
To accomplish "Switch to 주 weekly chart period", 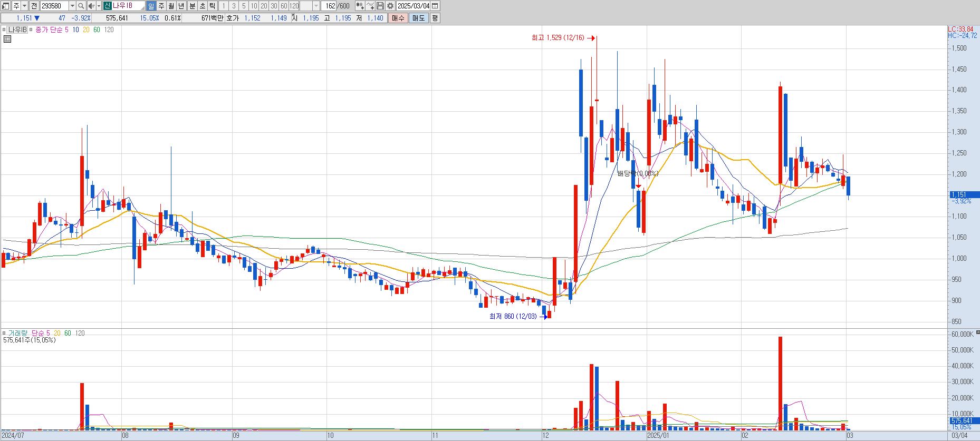I will [161, 6].
